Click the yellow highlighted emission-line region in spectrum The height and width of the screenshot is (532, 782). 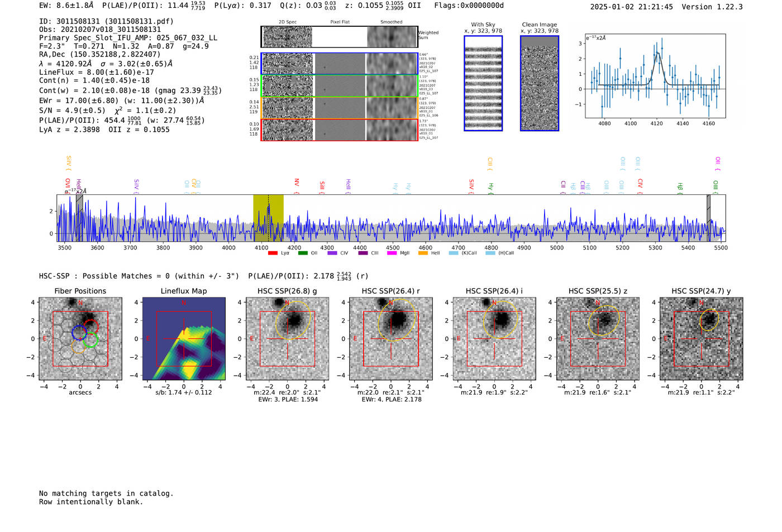268,218
